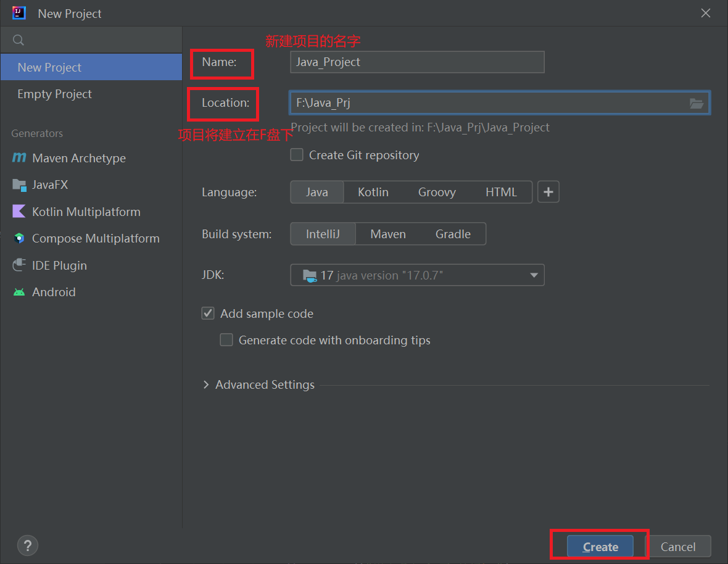The height and width of the screenshot is (564, 728).
Task: Close the New Project dialog
Action: pos(706,13)
